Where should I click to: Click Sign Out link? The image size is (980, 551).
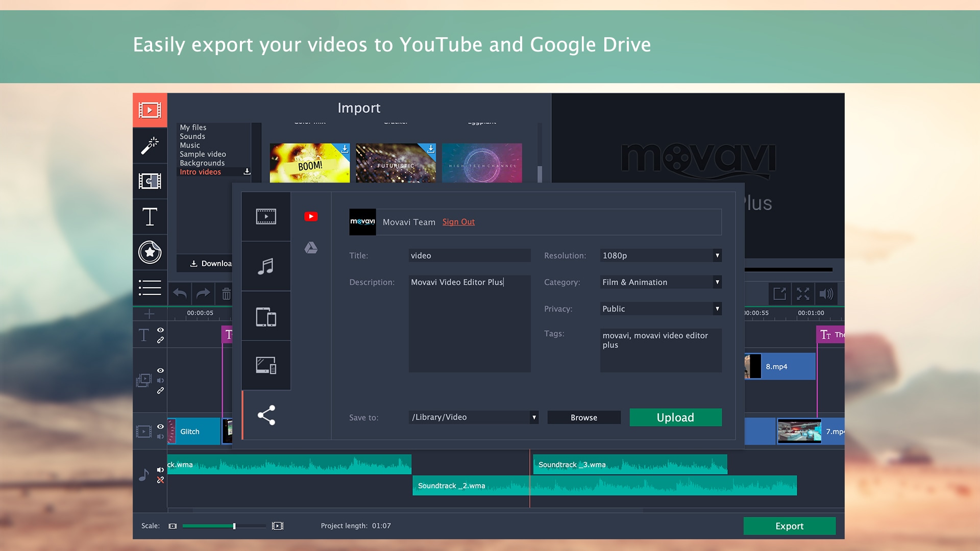pos(459,221)
